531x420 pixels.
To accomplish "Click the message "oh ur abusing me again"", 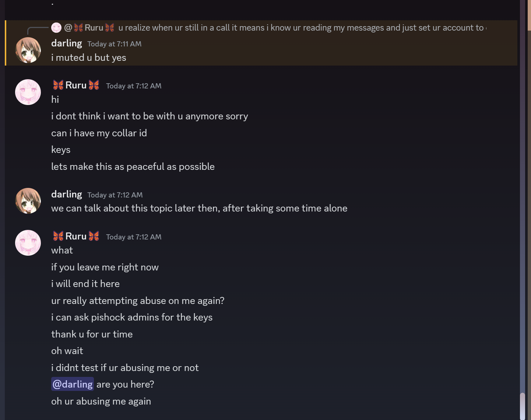I will [x=101, y=401].
